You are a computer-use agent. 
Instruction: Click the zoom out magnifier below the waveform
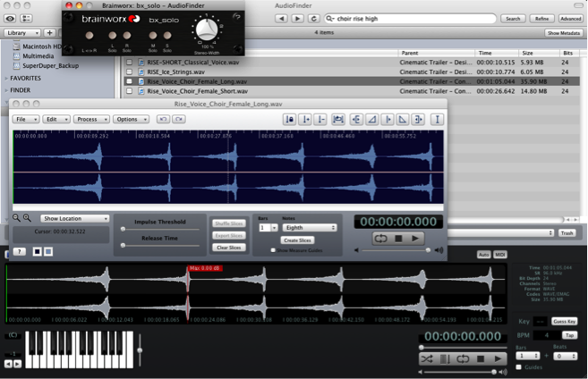pos(17,218)
